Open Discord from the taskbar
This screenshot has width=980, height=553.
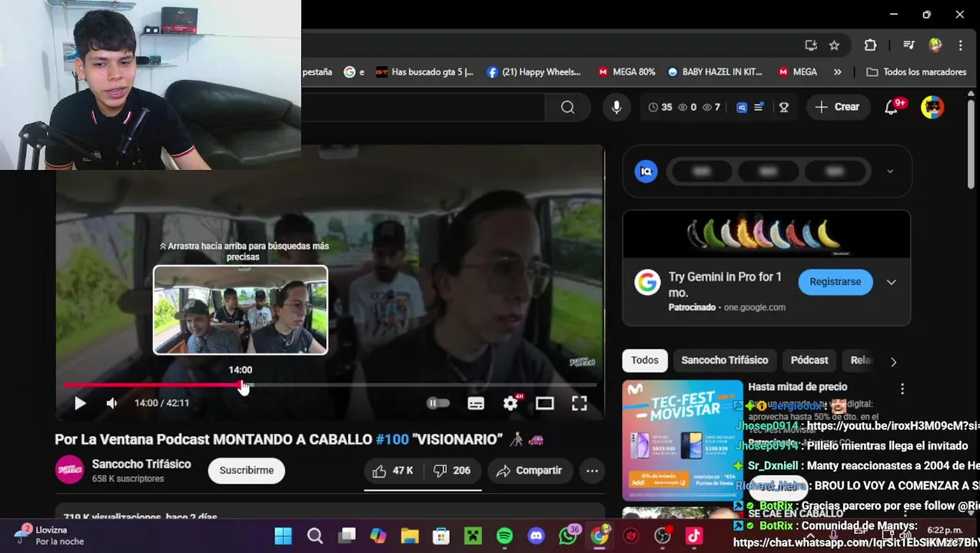tap(536, 536)
